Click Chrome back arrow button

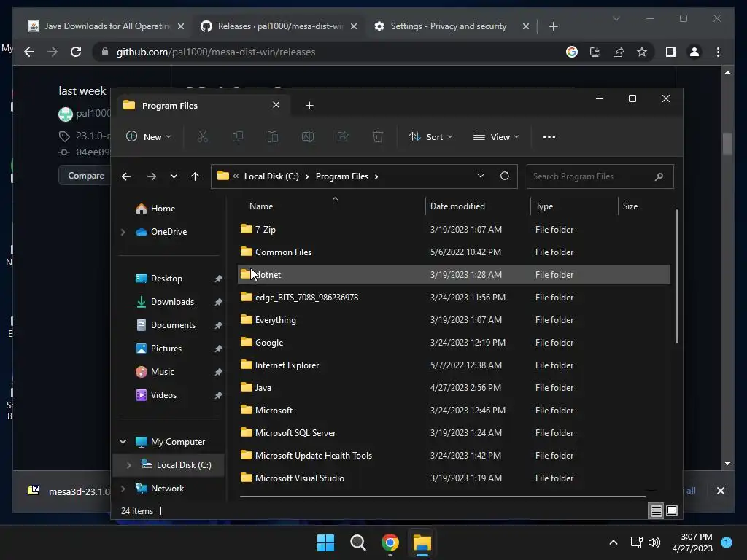pyautogui.click(x=29, y=52)
